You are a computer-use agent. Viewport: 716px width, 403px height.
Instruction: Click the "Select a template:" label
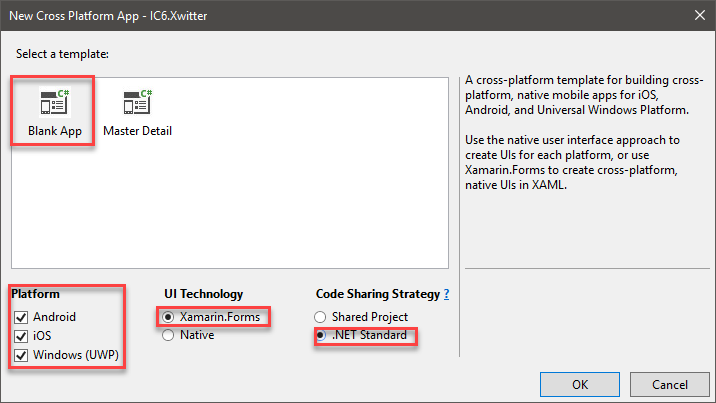click(59, 52)
